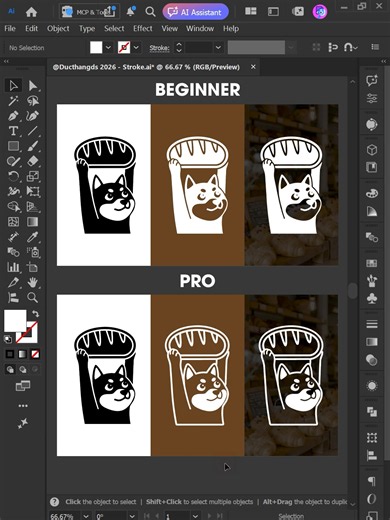This screenshot has height=520, width=390.
Task: Select the Eraser tool
Action: (33, 161)
